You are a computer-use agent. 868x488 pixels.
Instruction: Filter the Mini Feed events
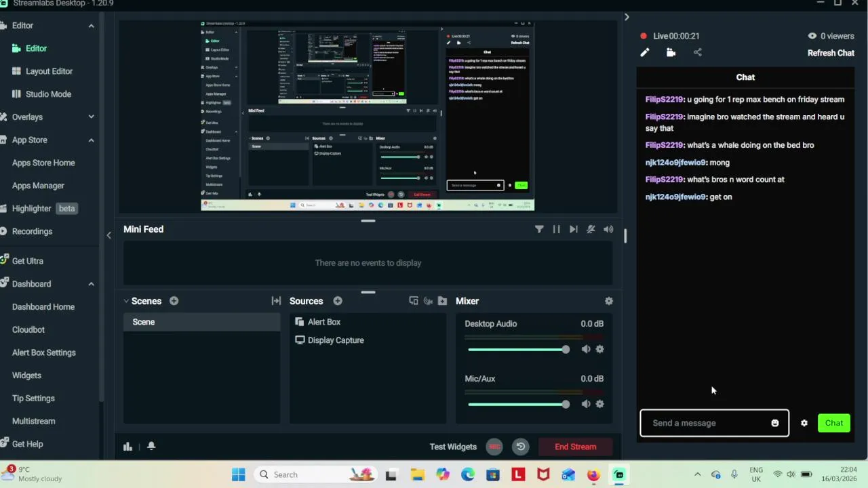click(x=539, y=229)
